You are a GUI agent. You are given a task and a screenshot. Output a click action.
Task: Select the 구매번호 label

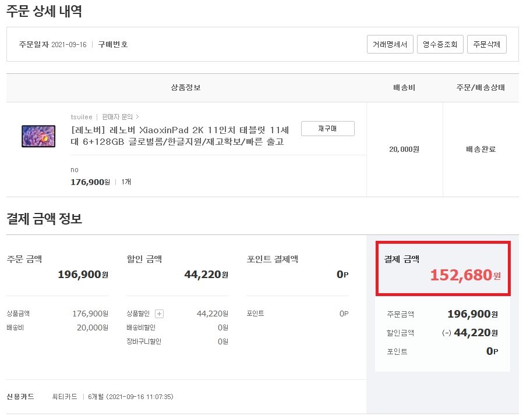[113, 44]
